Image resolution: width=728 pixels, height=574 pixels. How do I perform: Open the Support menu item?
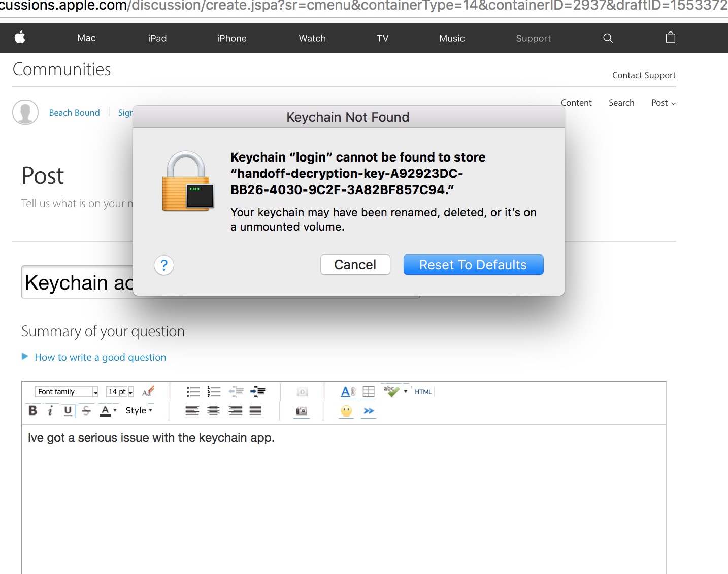click(533, 38)
